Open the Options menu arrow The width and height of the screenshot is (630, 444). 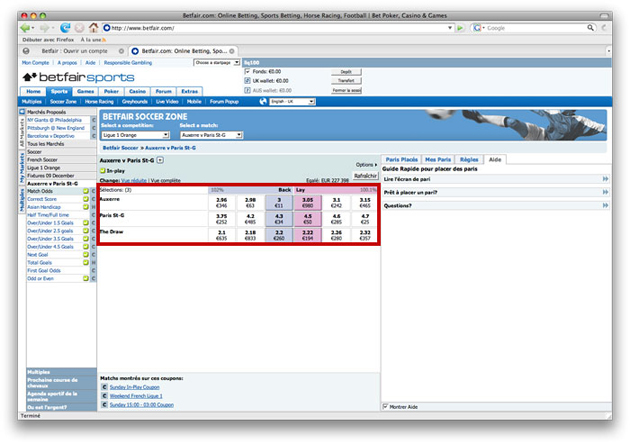(376, 165)
